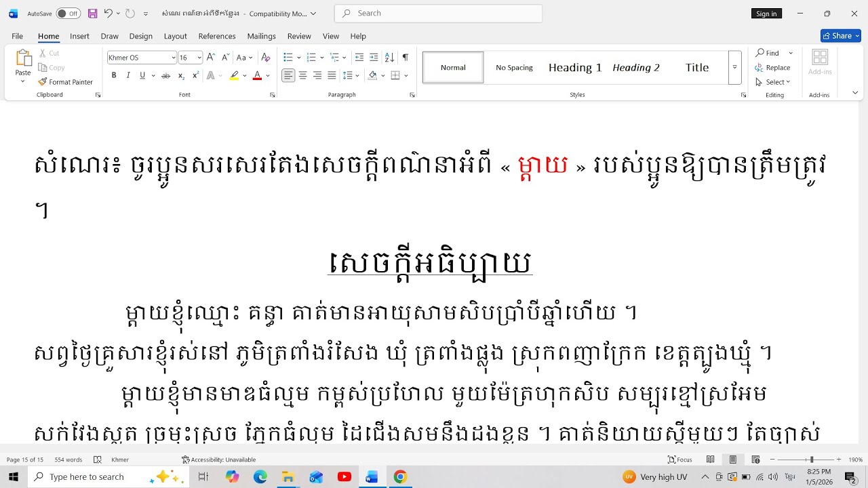This screenshot has height=488, width=868.
Task: Click the title bar Search box
Action: [438, 14]
